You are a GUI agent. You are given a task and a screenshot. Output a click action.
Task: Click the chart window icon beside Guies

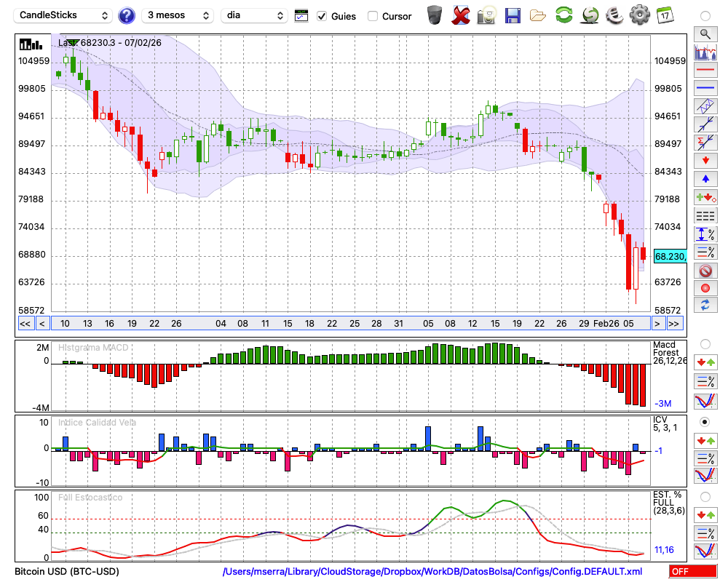[x=301, y=16]
